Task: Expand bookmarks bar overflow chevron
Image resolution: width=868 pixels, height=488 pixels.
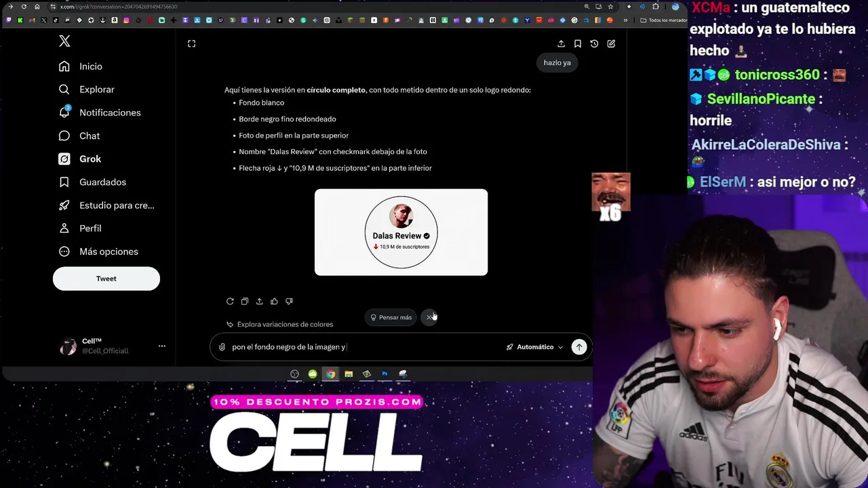Action: click(625, 20)
